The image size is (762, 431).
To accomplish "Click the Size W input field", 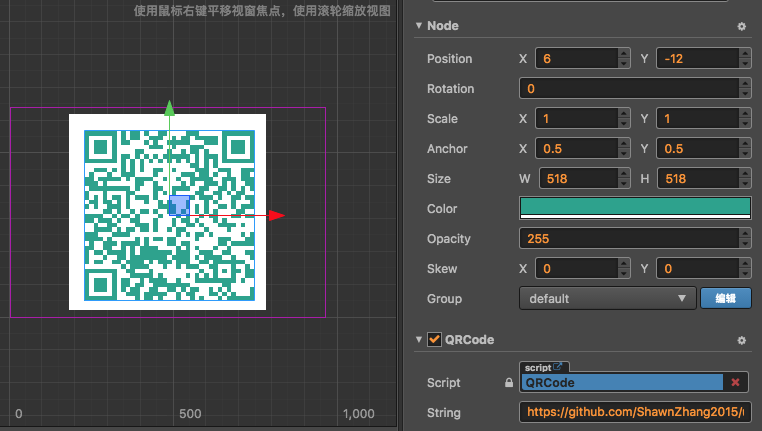I will (x=579, y=178).
